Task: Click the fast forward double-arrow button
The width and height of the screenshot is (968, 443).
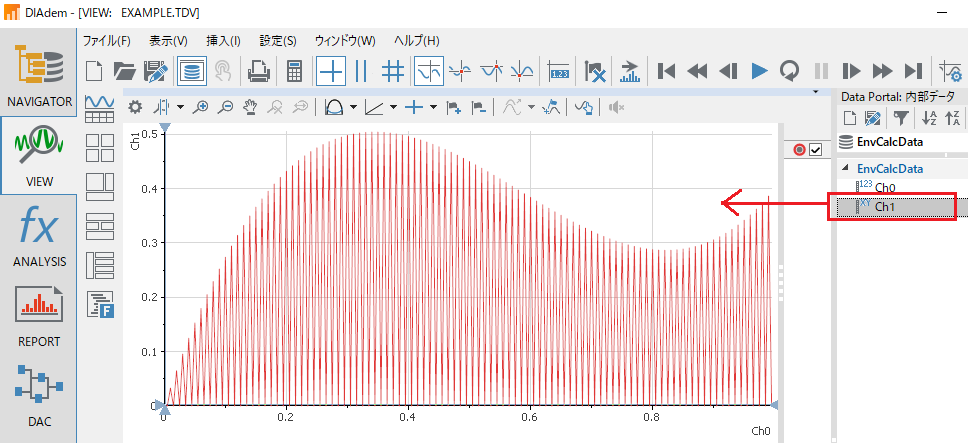Action: pos(883,72)
